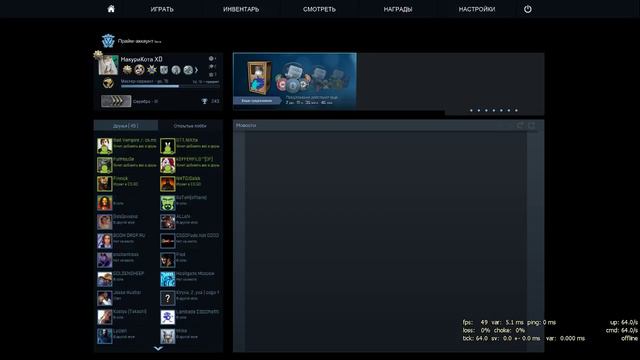Open the player profile avatar
Image resolution: width=640 pixels, height=360 pixels.
pyautogui.click(x=108, y=65)
